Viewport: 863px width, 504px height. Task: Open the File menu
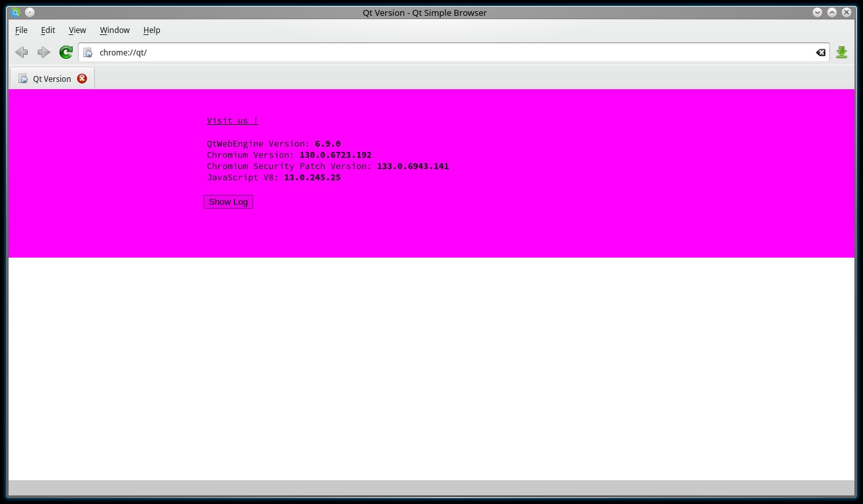(21, 30)
